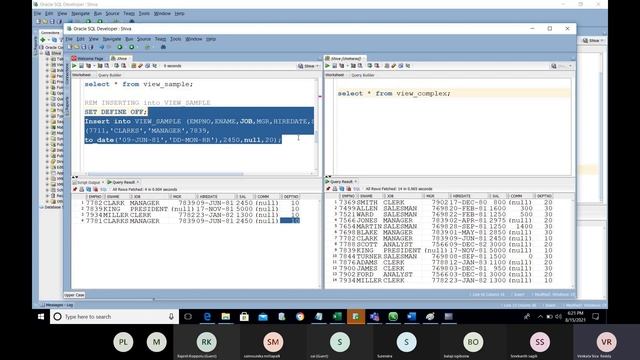Select left Shiva worksheet tab
The height and width of the screenshot is (360, 640).
click(120, 58)
